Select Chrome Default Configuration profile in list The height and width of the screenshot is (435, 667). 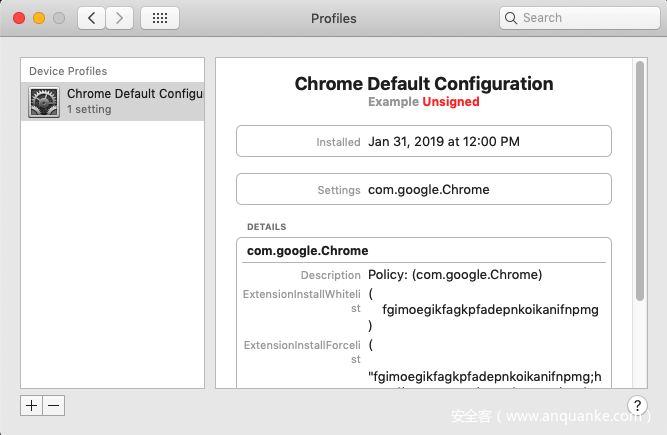tap(113, 101)
